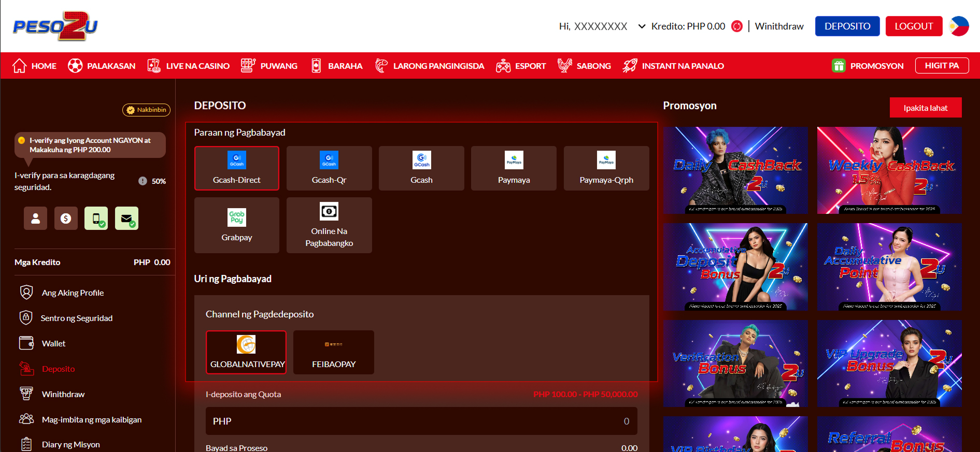Click the Ipakita lahat button

(x=925, y=108)
